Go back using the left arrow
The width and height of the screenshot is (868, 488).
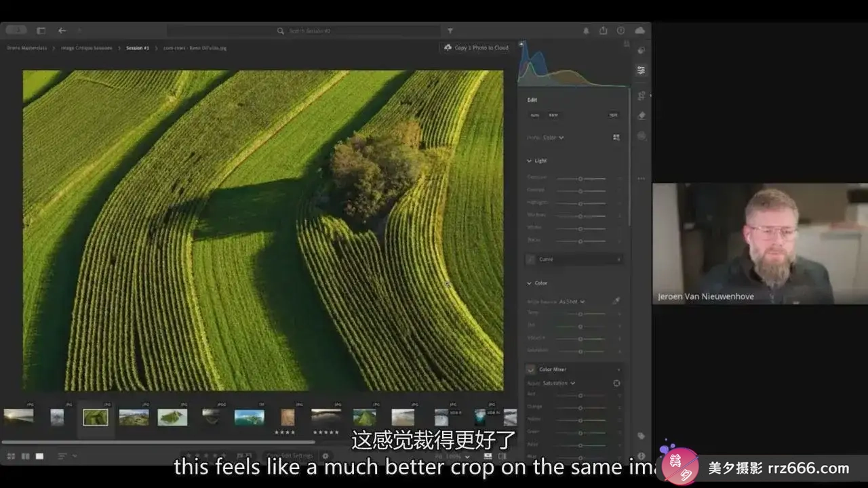tap(62, 30)
